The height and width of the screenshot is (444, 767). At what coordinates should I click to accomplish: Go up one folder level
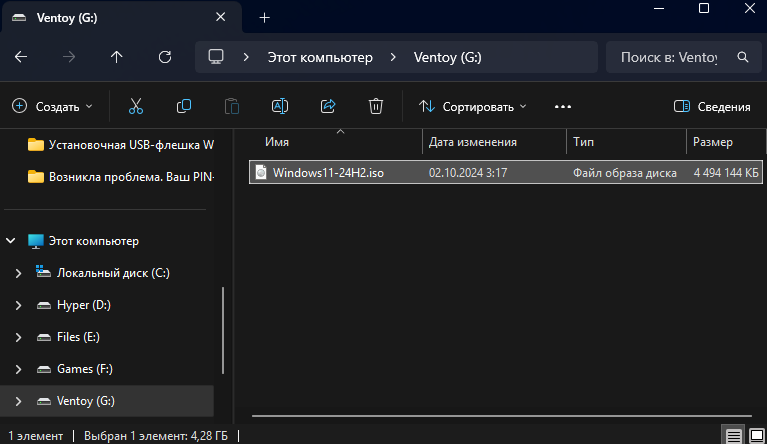point(117,57)
